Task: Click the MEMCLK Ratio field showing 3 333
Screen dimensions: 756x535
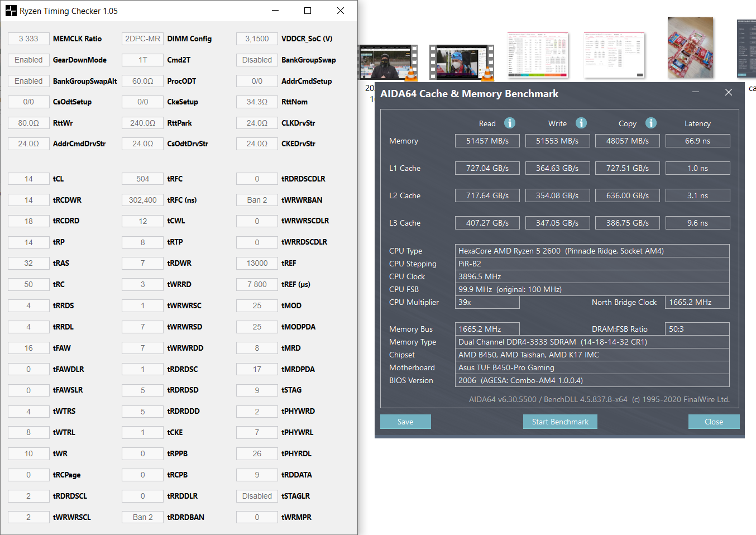Action: point(28,39)
